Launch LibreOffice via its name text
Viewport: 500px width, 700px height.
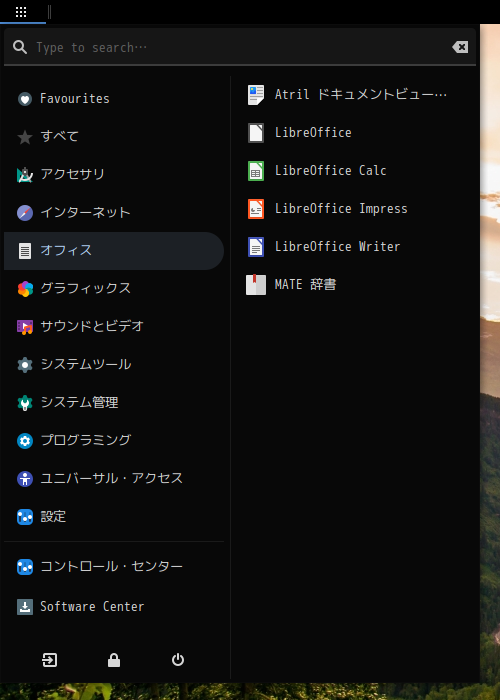pos(313,133)
